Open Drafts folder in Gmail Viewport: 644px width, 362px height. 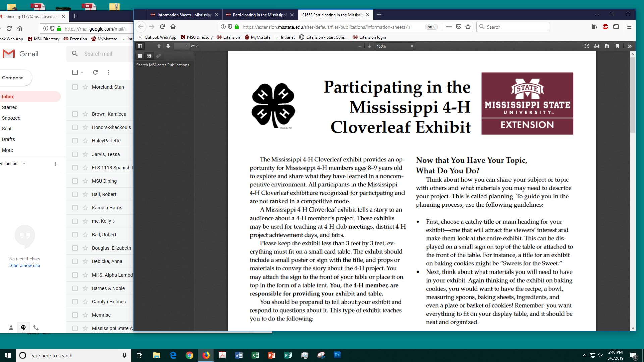pos(8,139)
